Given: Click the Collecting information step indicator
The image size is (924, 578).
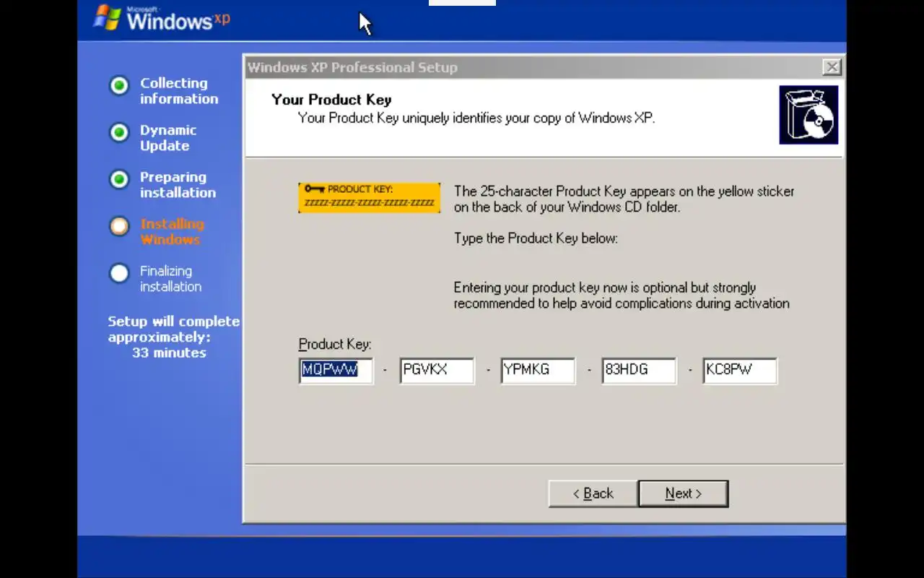Looking at the screenshot, I should (x=119, y=85).
